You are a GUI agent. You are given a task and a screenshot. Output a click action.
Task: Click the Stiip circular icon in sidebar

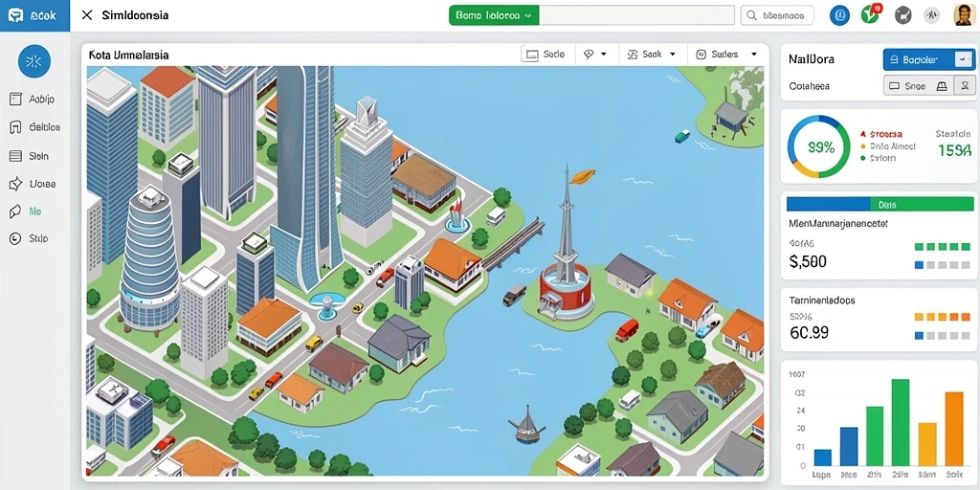[15, 238]
